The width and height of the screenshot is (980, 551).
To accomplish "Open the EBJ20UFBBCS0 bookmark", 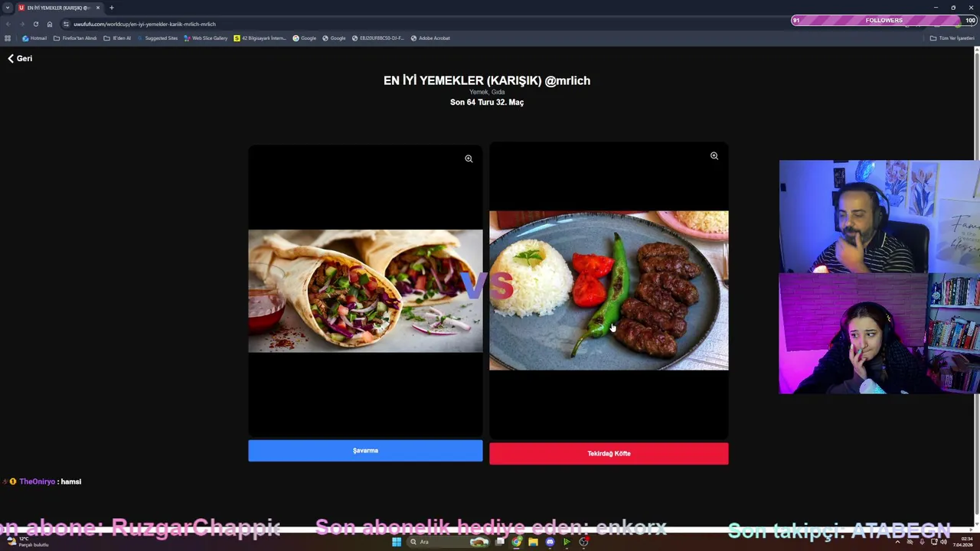I will click(377, 38).
